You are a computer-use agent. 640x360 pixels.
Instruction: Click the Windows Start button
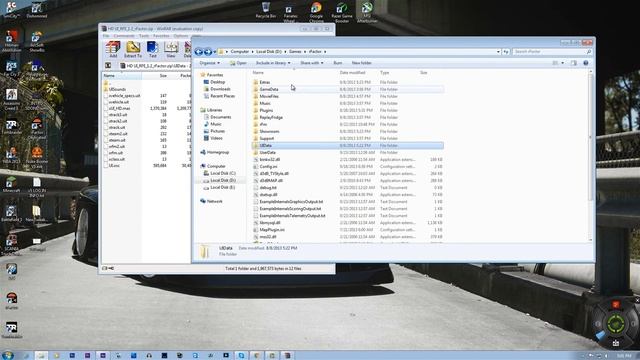(7, 355)
